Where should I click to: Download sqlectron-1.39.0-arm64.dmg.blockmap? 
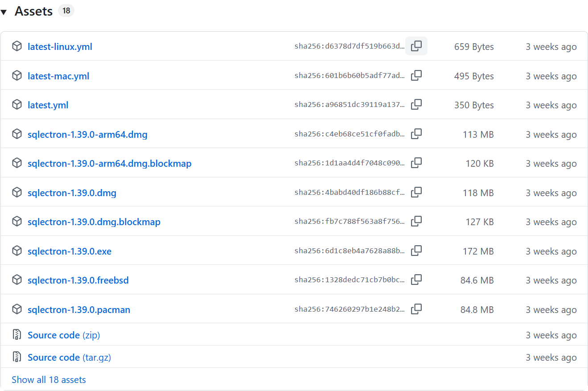(x=110, y=164)
